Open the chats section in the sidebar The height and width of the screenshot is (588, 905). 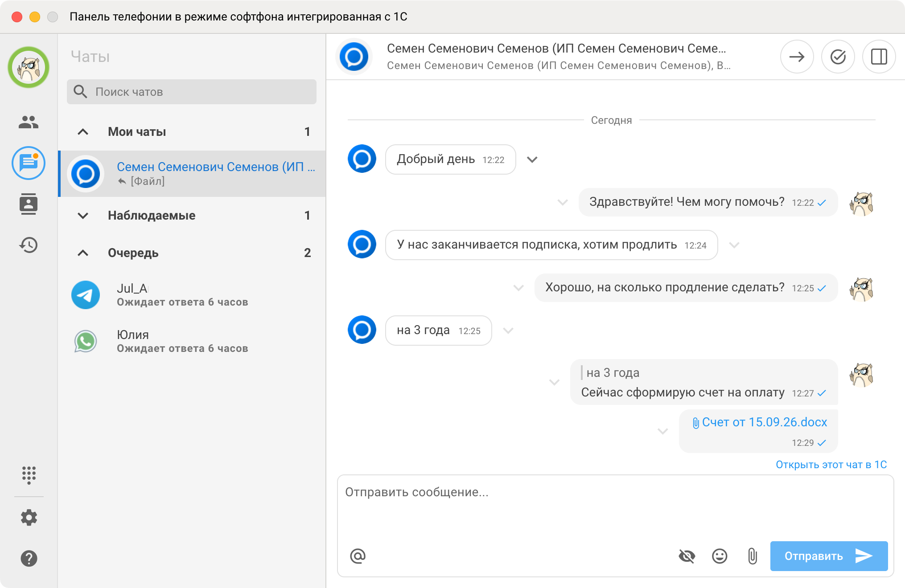[x=29, y=163]
